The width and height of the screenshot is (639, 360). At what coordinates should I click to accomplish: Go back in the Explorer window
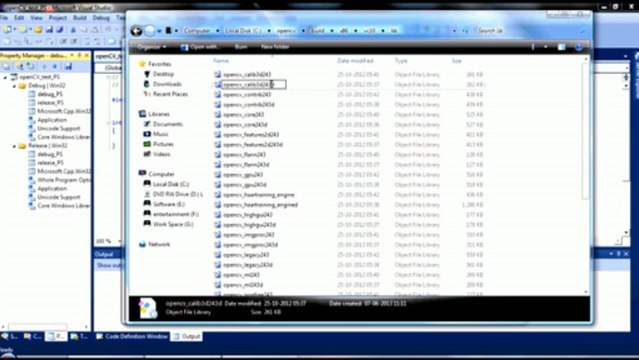coord(136,31)
